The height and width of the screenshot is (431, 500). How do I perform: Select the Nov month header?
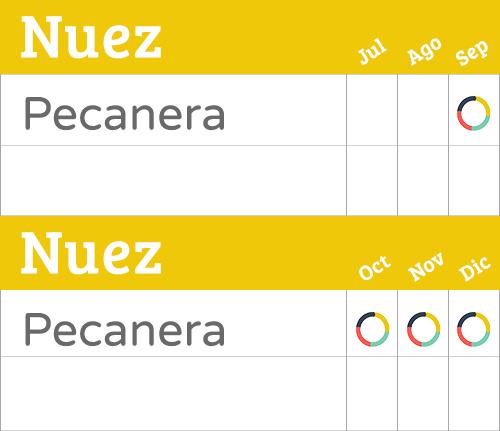(x=426, y=267)
